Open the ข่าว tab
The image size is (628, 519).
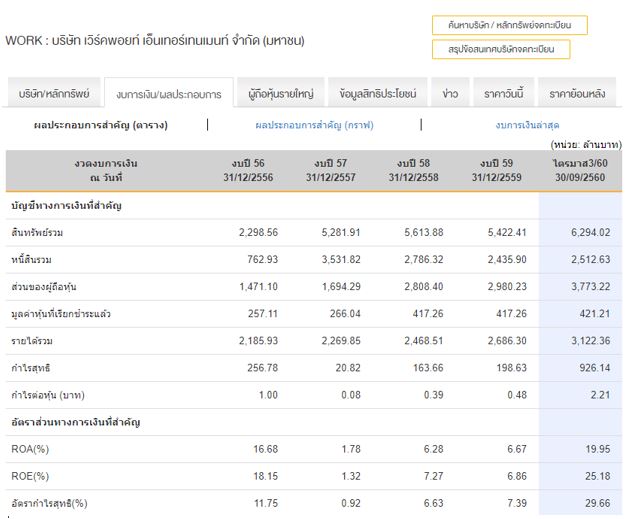(x=450, y=93)
